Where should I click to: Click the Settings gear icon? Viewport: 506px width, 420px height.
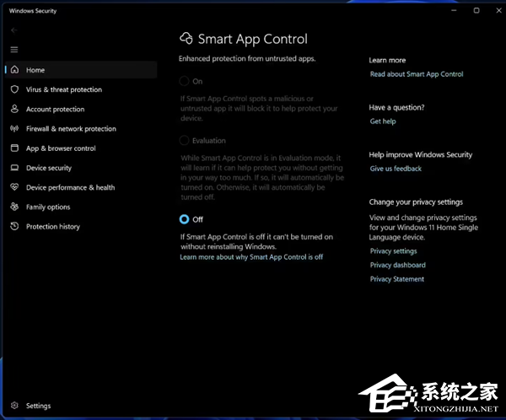[x=14, y=406]
